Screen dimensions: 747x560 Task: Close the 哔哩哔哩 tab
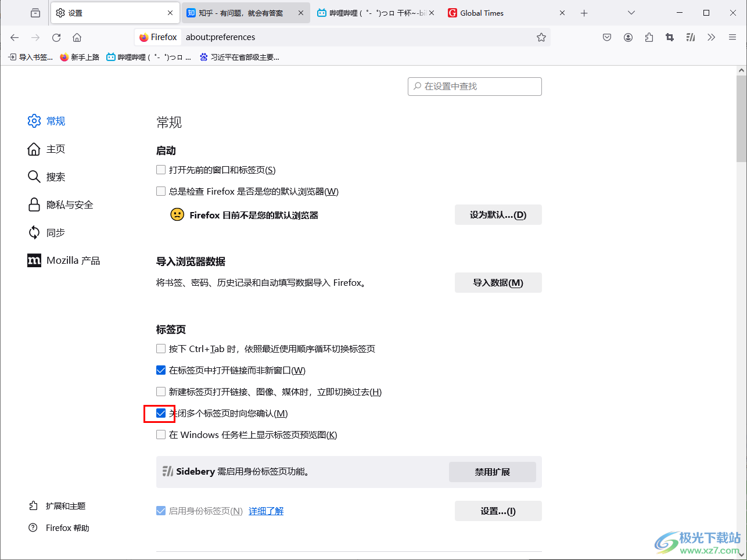(x=432, y=13)
